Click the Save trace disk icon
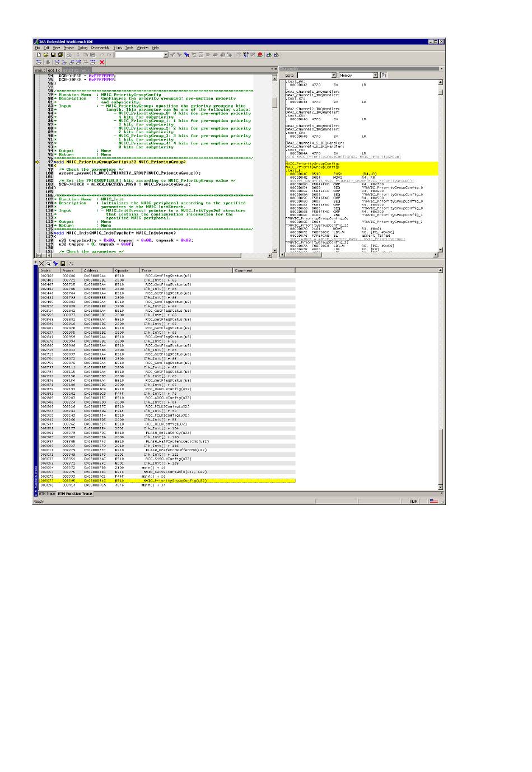532x772 pixels. 63,263
